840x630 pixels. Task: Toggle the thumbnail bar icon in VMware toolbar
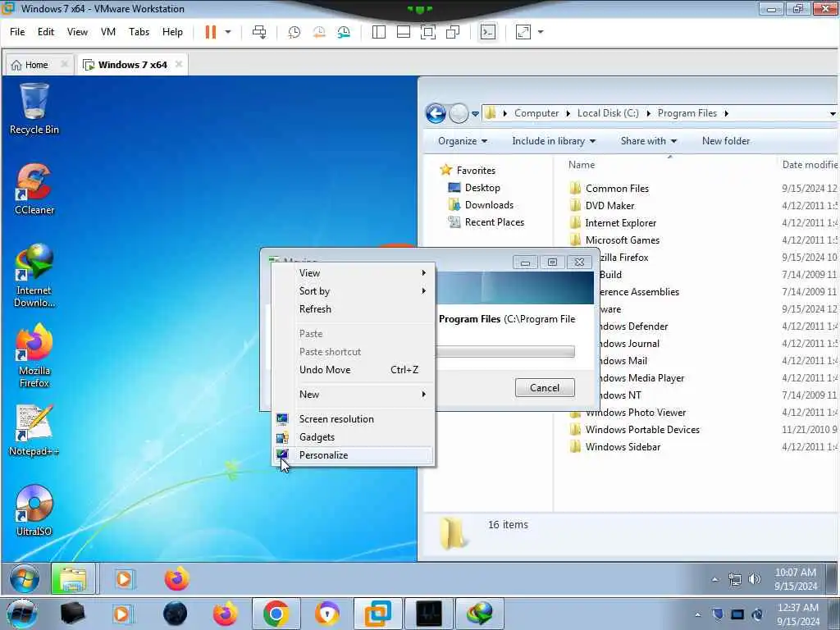pos(404,32)
